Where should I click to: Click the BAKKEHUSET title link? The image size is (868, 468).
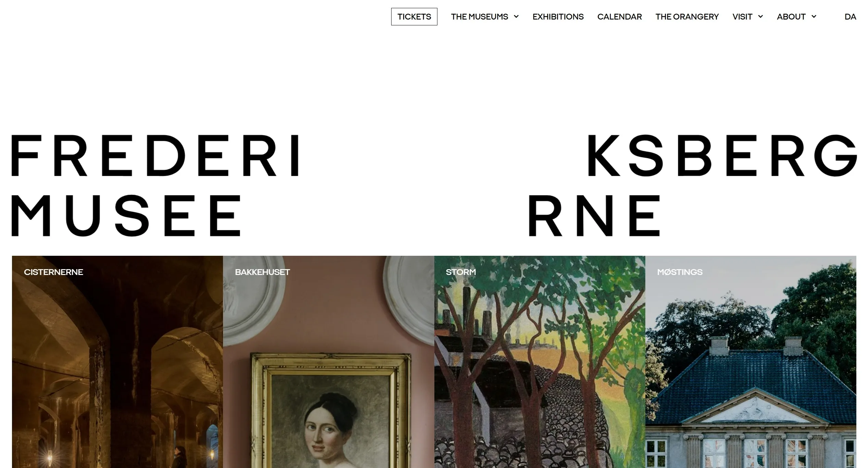pyautogui.click(x=262, y=272)
